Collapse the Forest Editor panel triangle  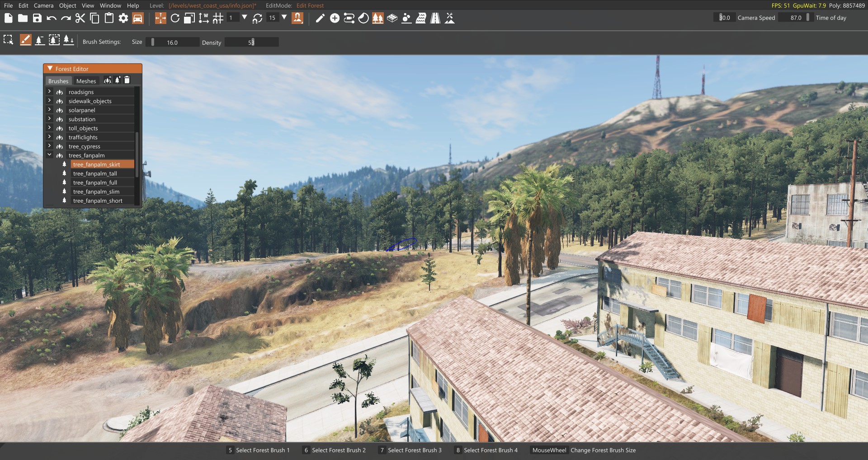[x=50, y=69]
